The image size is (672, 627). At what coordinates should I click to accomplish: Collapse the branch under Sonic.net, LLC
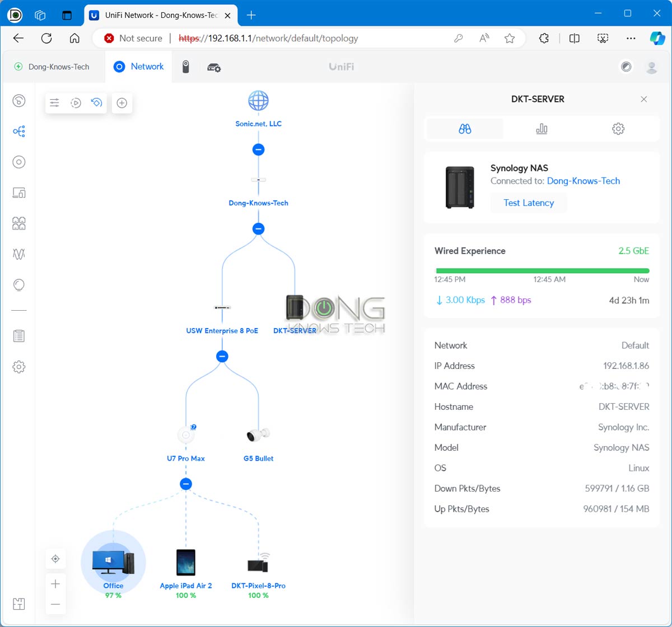[x=258, y=149]
